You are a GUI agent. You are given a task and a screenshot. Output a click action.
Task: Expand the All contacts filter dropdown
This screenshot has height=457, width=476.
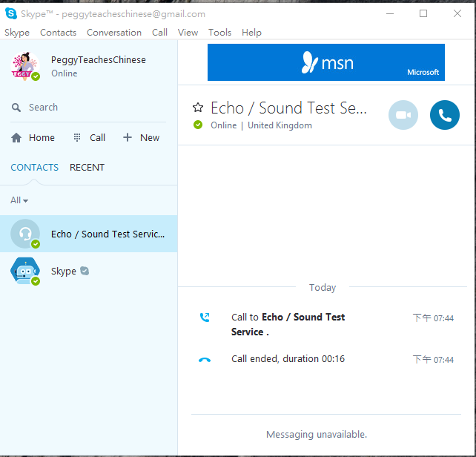click(19, 200)
